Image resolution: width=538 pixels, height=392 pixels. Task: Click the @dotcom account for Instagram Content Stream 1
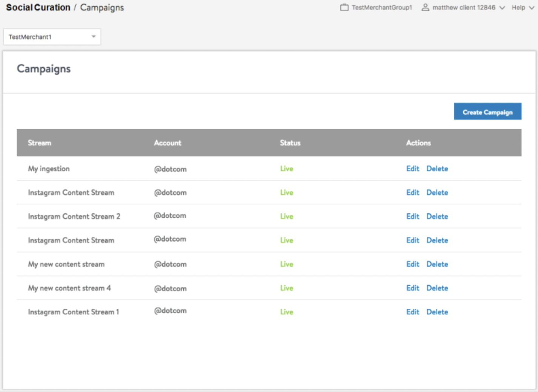pos(170,311)
